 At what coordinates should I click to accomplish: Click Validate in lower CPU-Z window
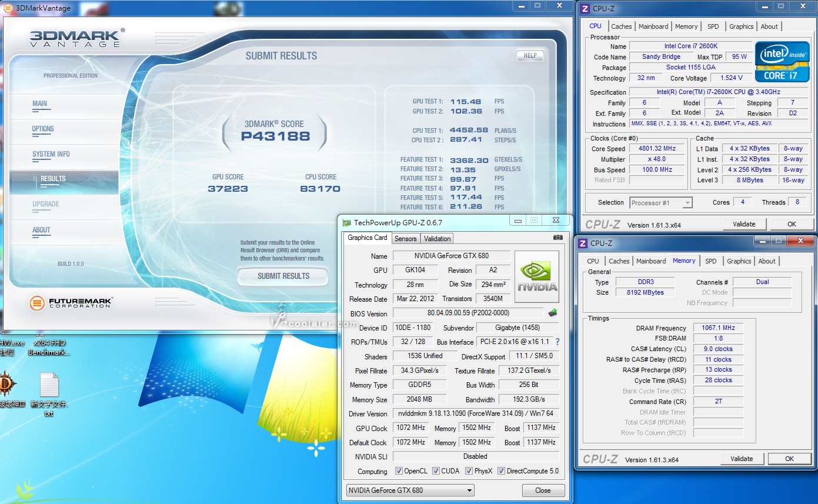click(x=742, y=459)
